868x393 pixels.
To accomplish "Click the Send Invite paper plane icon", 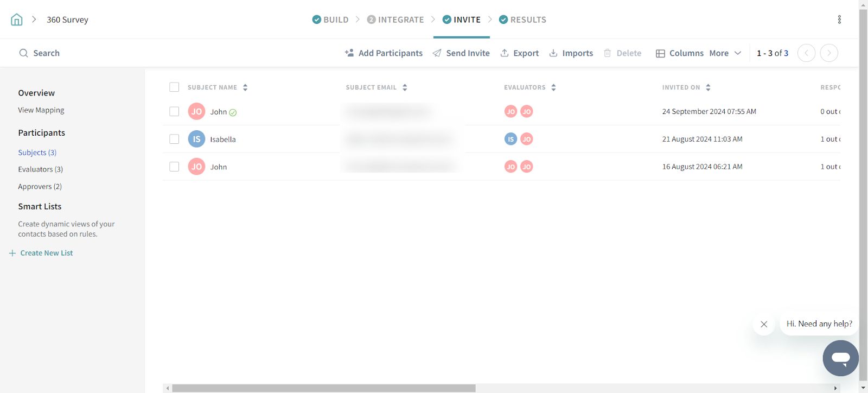I will 437,53.
